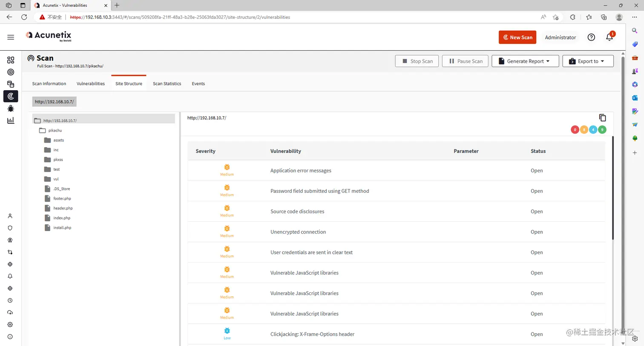Select the Site Structure tab
This screenshot has width=644, height=346.
point(129,83)
